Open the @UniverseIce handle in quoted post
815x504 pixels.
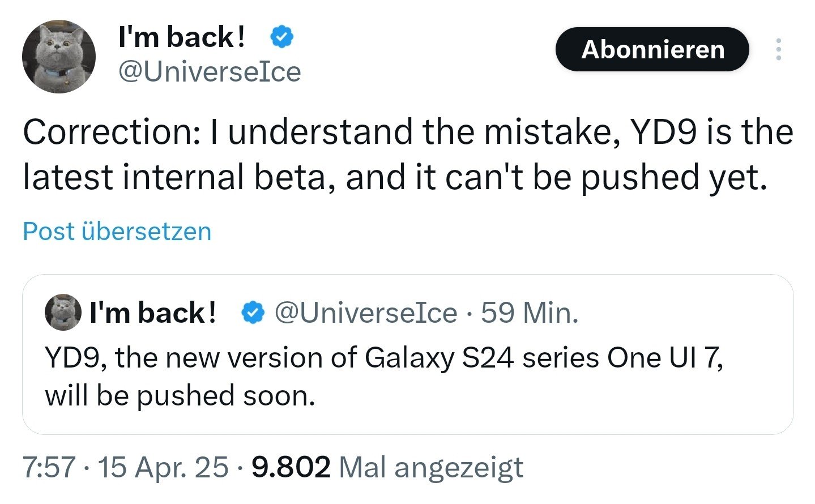click(x=365, y=313)
